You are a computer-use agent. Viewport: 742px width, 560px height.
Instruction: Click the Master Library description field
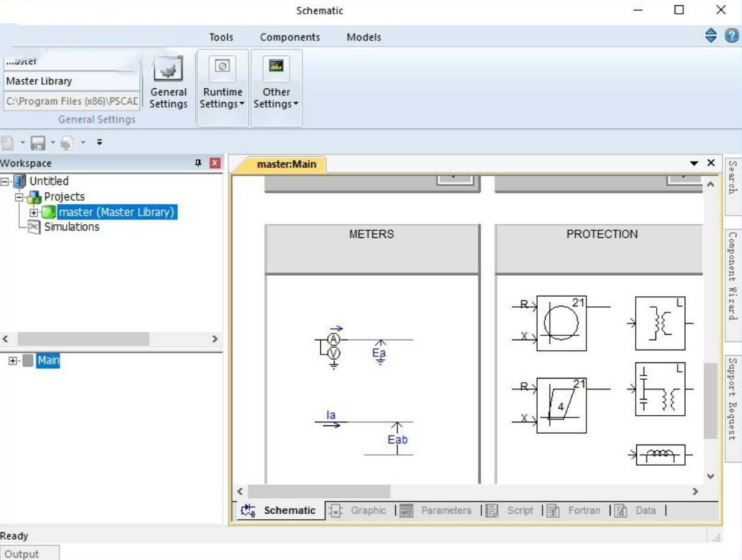(71, 81)
